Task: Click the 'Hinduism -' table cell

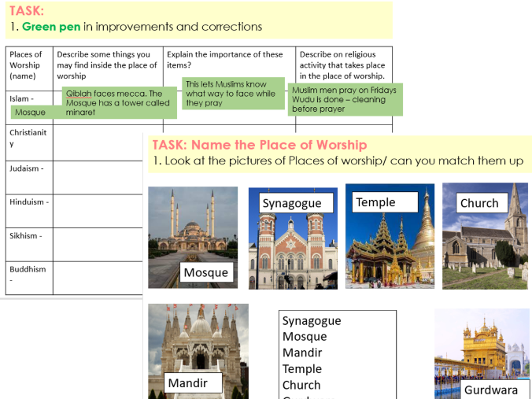Action: [29, 211]
